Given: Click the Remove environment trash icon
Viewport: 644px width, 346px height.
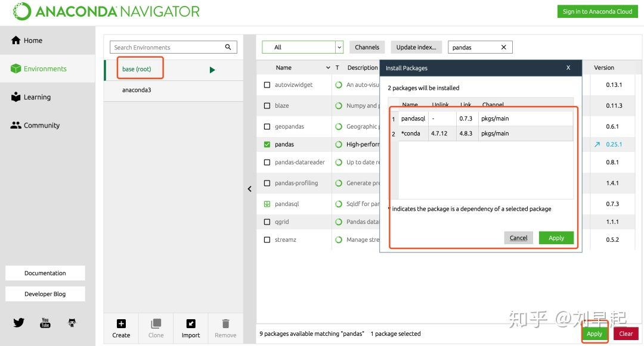Looking at the screenshot, I should 225,323.
